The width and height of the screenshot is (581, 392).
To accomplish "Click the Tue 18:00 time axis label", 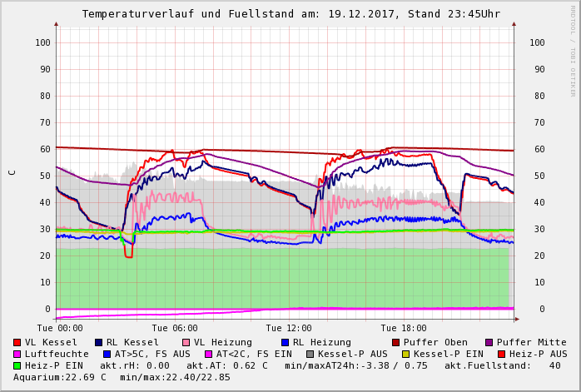I will tap(403, 328).
